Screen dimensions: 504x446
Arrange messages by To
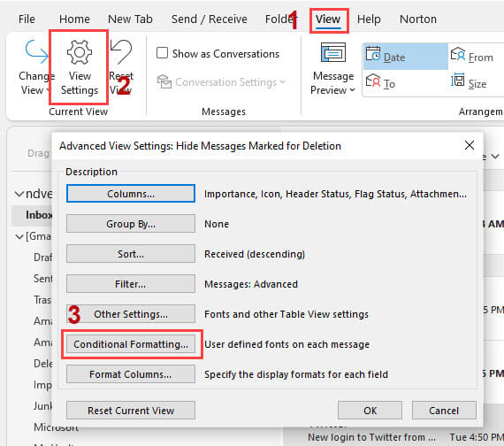coord(380,83)
